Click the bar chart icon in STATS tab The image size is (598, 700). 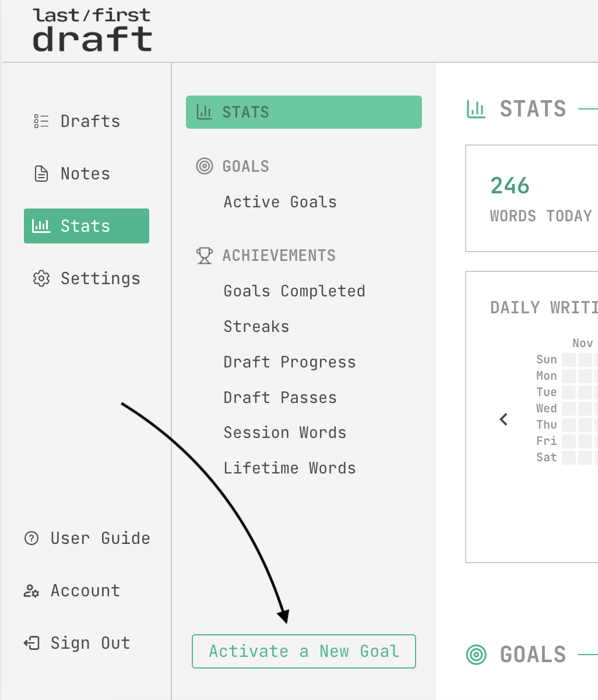click(205, 112)
